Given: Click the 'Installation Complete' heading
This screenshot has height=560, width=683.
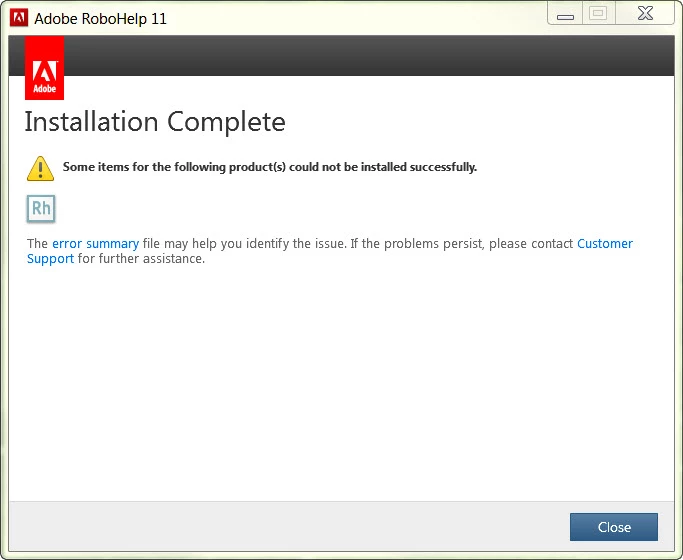Looking at the screenshot, I should [155, 122].
